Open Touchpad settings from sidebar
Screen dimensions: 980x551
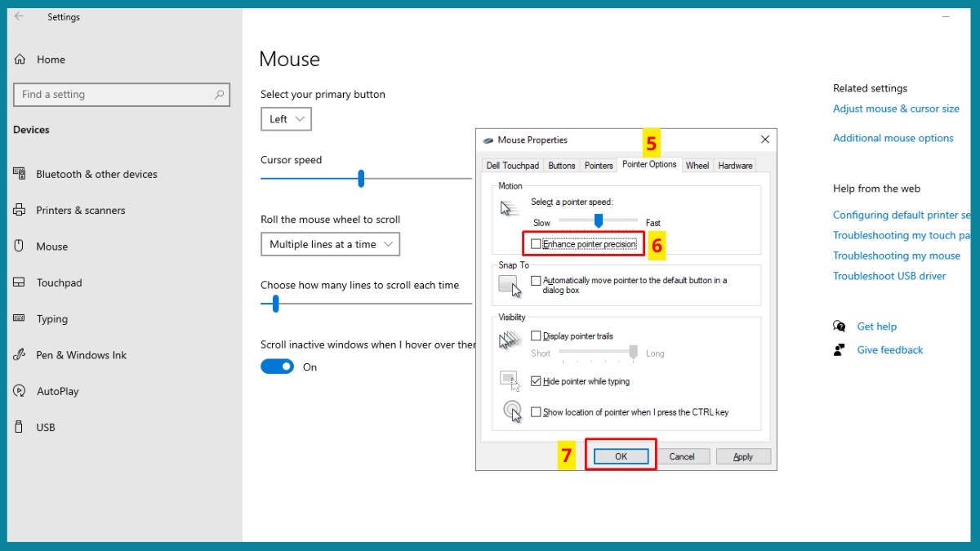(59, 282)
